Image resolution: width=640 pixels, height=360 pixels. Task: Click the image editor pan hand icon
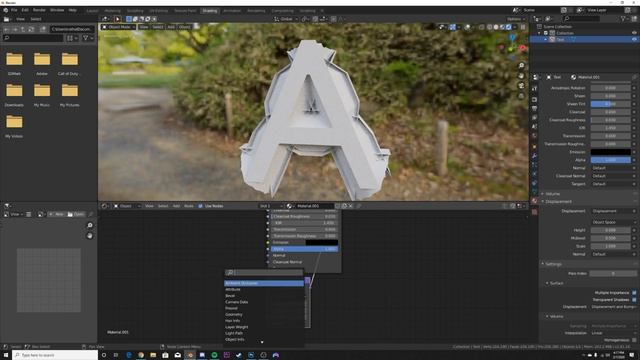pyautogui.click(x=90, y=236)
